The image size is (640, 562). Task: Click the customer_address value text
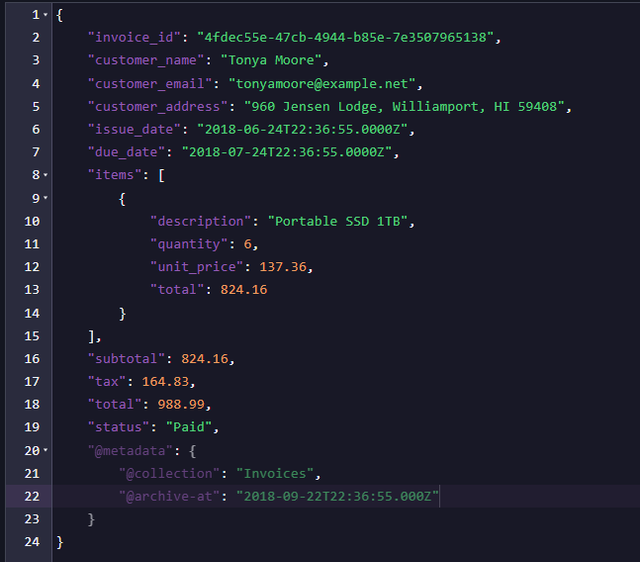[415, 107]
